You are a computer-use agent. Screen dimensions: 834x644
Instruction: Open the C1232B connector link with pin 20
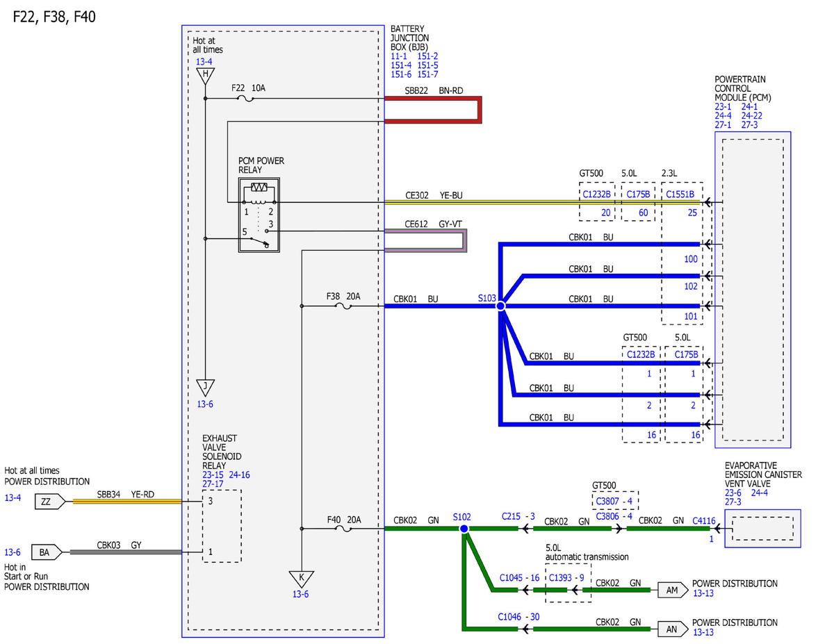tap(597, 195)
